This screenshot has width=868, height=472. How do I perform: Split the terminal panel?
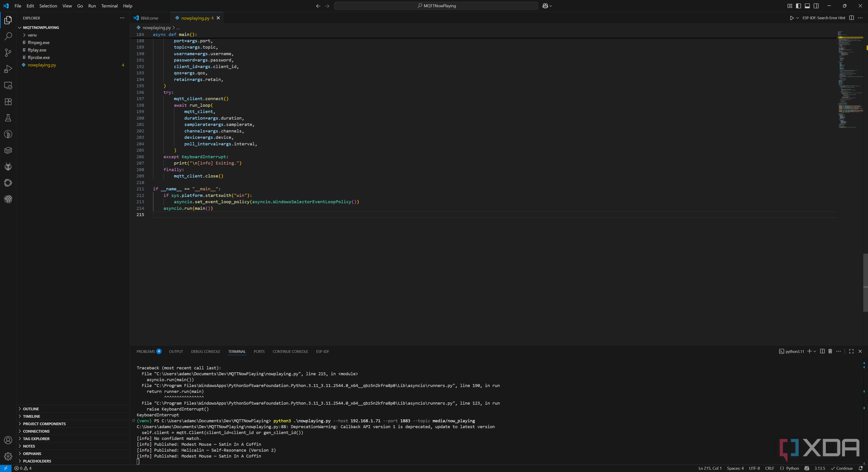click(822, 351)
